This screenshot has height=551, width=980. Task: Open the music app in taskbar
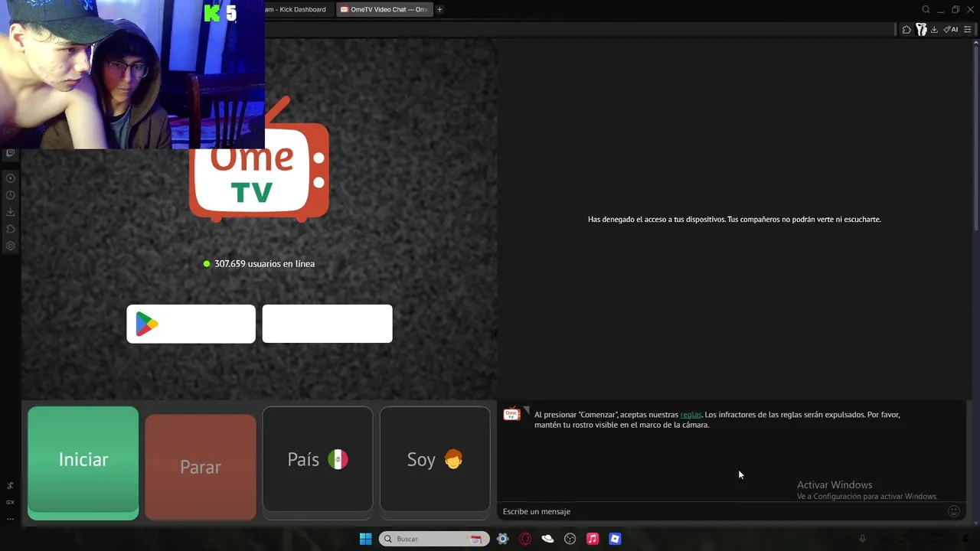coord(592,539)
